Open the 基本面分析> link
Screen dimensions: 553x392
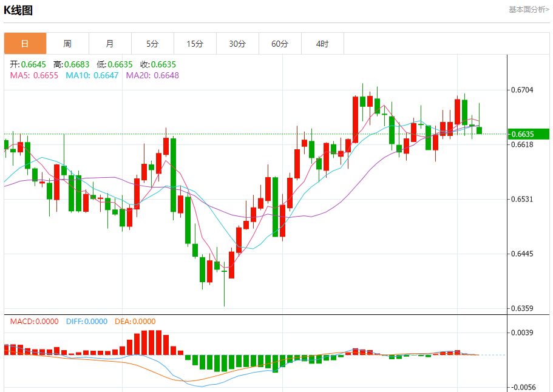529,10
